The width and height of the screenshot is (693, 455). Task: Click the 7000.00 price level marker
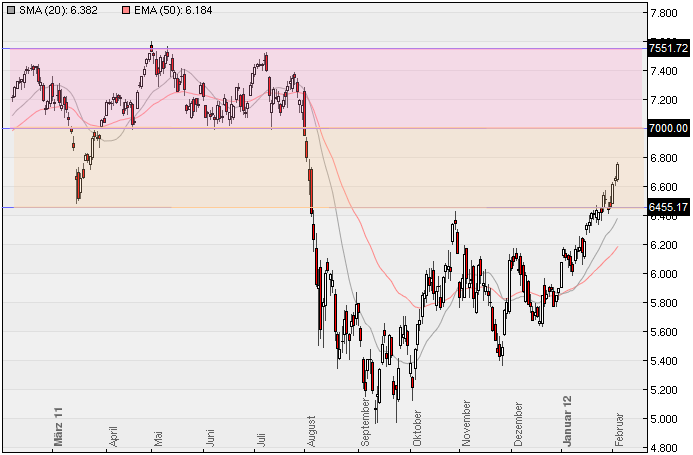669,128
